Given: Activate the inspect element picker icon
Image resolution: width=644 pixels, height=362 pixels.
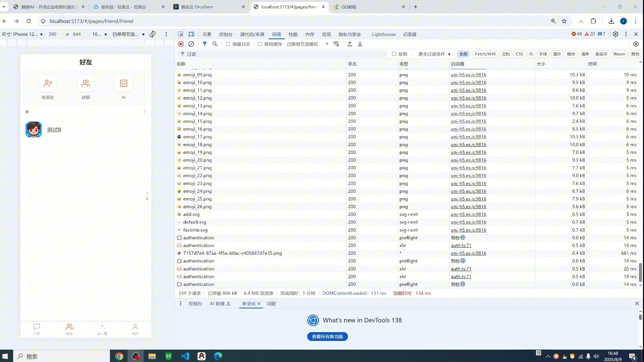Looking at the screenshot, I should (x=181, y=34).
